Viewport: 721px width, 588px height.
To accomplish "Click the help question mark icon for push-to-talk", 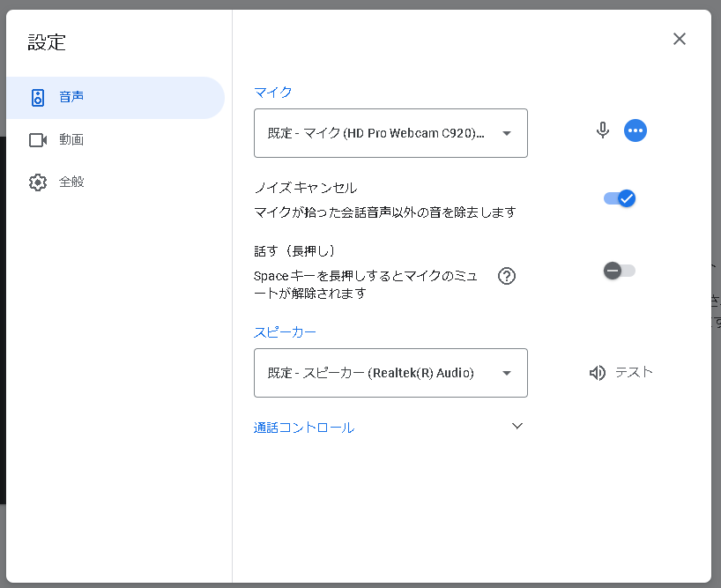I will tap(507, 276).
